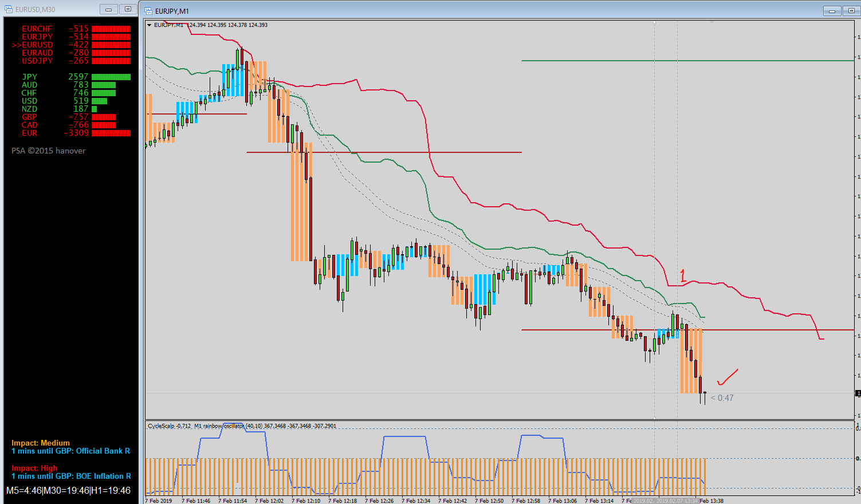The height and width of the screenshot is (504, 861).
Task: Click the M5 M30 H1 timer text
Action: point(68,491)
